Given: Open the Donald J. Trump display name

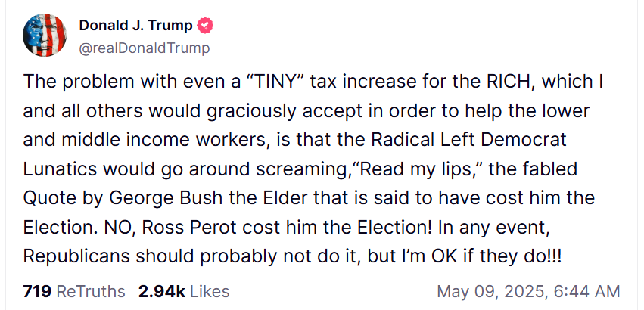Looking at the screenshot, I should [136, 26].
